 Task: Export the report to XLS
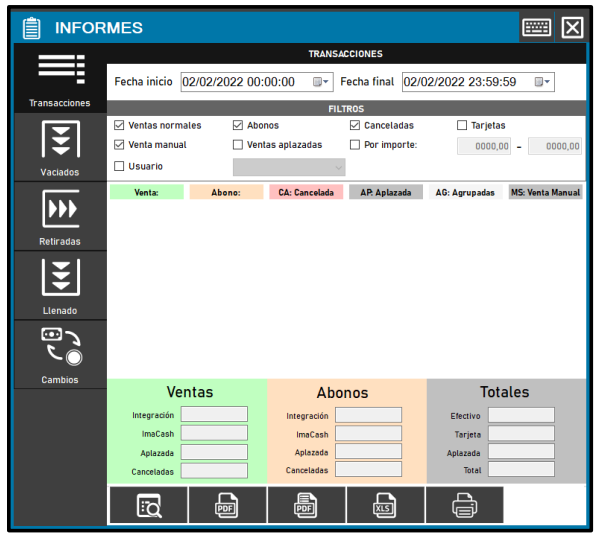tap(385, 506)
